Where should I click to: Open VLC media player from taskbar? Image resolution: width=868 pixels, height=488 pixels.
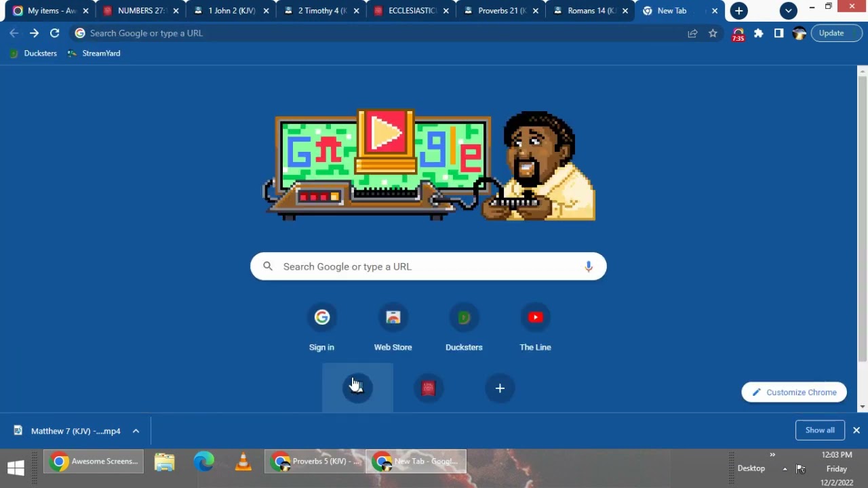click(243, 462)
